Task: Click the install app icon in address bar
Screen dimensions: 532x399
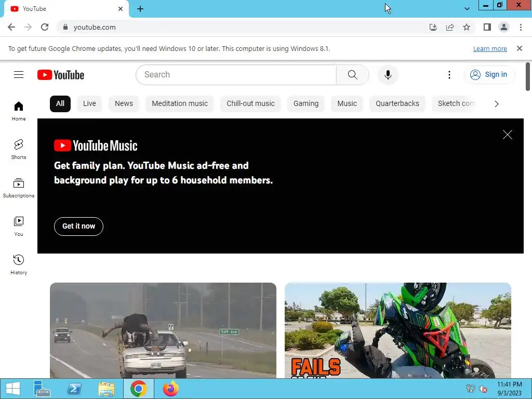Action: pyautogui.click(x=433, y=27)
